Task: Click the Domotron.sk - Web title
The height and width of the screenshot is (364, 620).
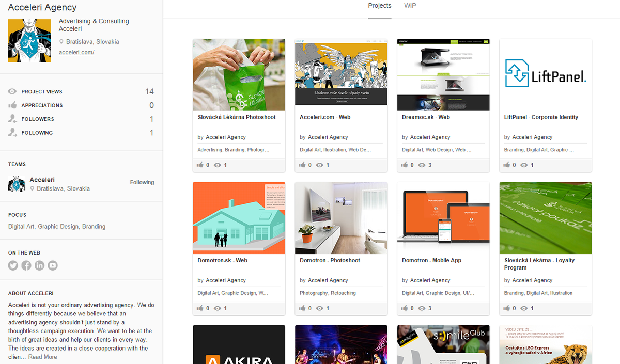Action: click(x=223, y=260)
